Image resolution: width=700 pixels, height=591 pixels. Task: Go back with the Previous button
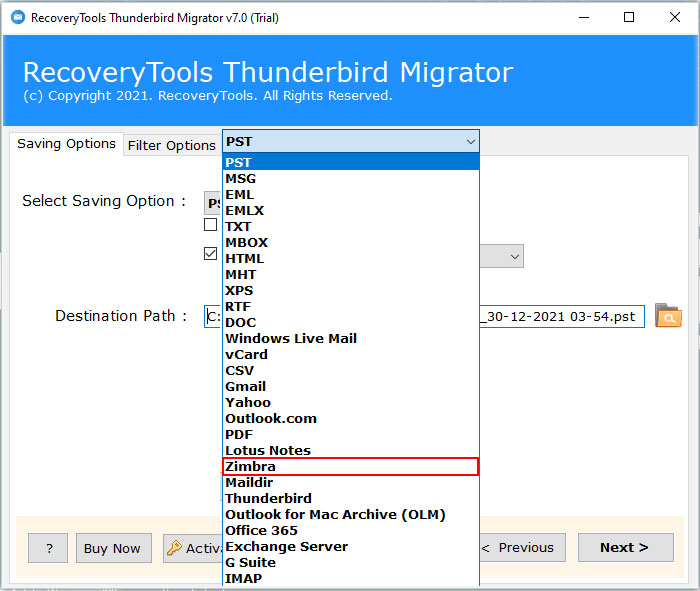coord(522,547)
